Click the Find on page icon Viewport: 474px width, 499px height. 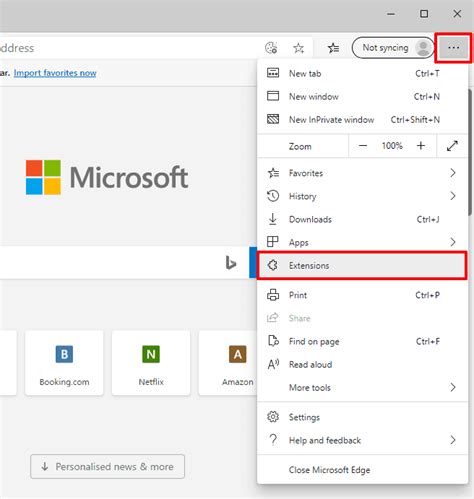tap(273, 341)
